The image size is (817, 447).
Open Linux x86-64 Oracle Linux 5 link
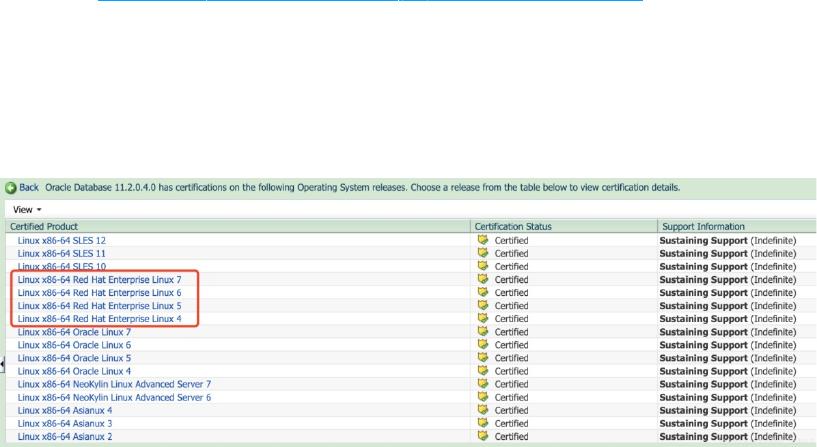(x=74, y=358)
